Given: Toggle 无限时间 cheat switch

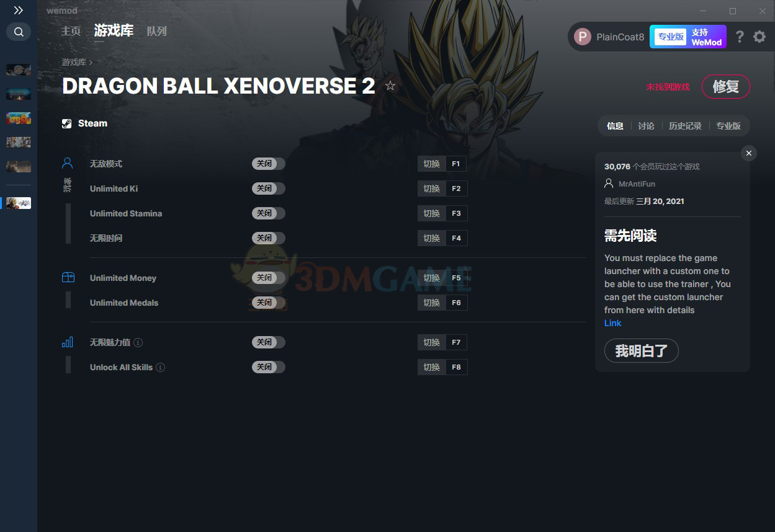Looking at the screenshot, I should 269,238.
